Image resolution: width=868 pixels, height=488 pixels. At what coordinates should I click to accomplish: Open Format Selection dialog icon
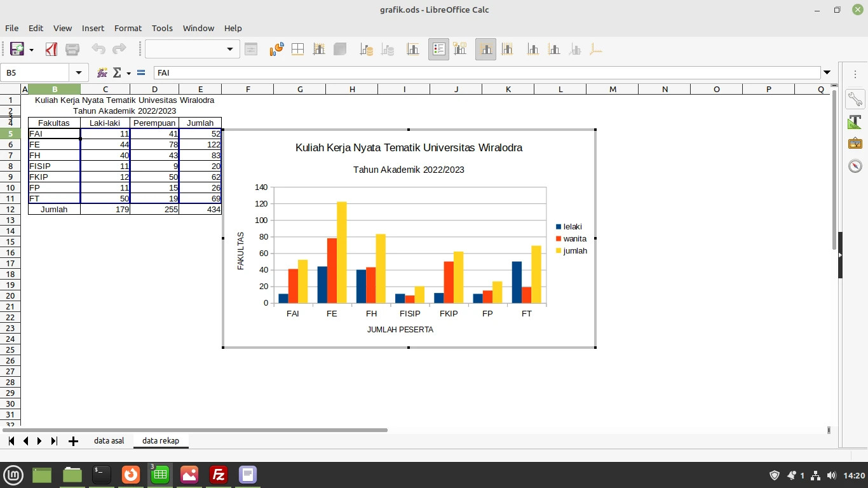tap(251, 49)
